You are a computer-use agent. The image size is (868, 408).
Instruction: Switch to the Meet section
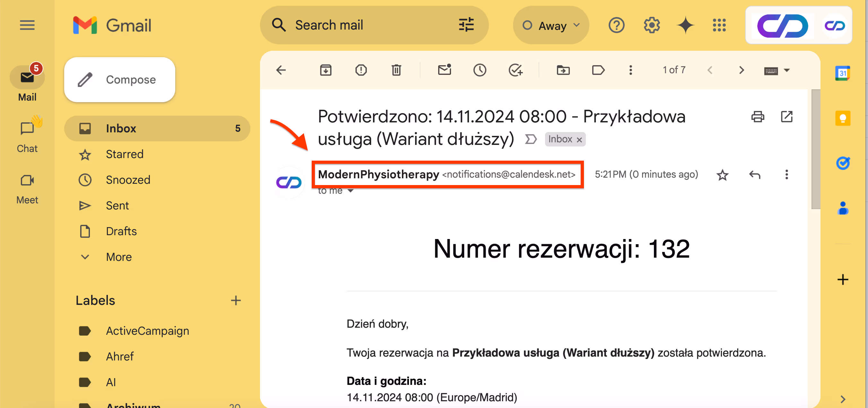coord(27,186)
